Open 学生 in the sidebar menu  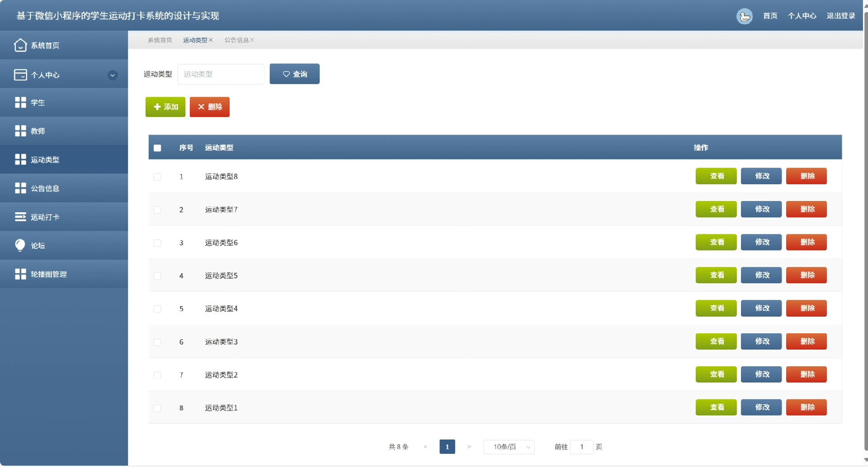click(64, 103)
